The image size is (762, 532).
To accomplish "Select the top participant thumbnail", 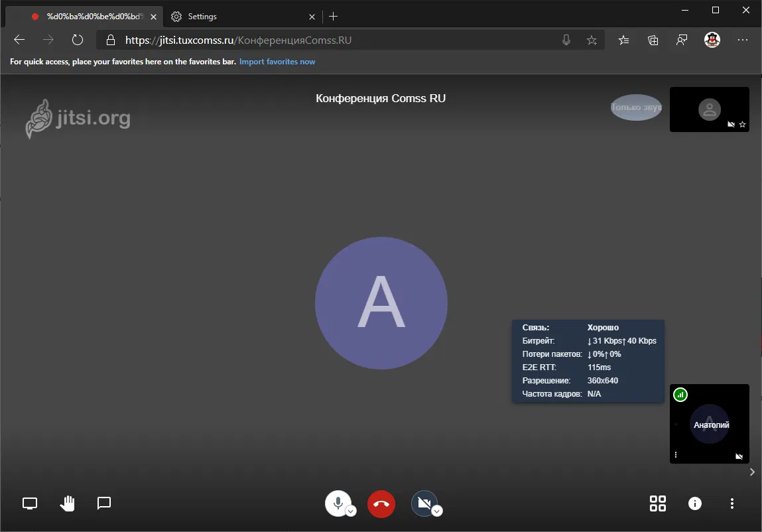I will coord(710,109).
